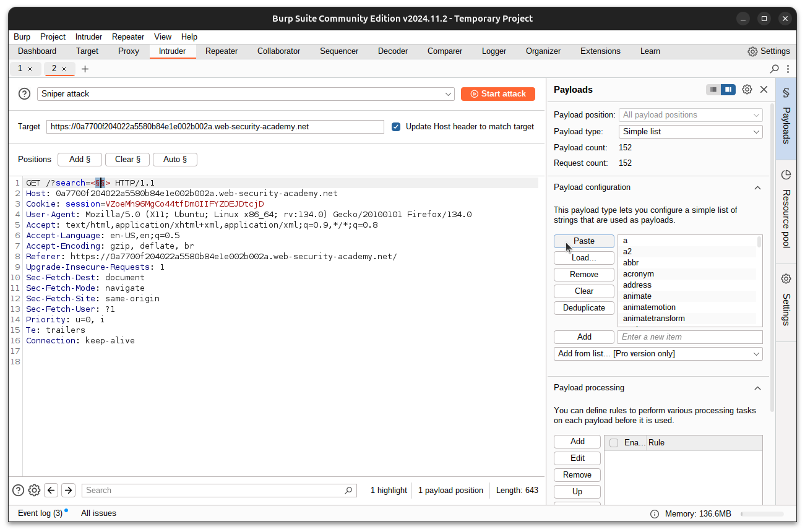Viewport: 805px width, 532px height.
Task: Select the 'animatemotion' payload in list
Action: pos(687,307)
